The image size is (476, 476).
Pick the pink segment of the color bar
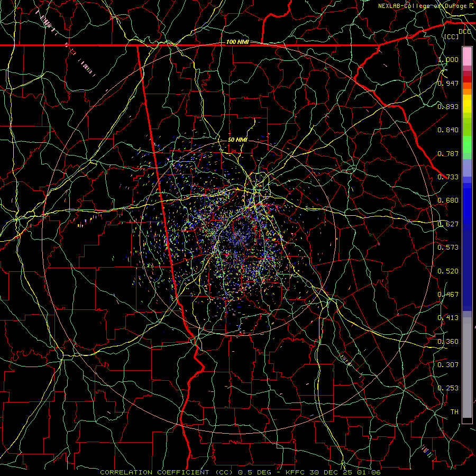tap(467, 56)
